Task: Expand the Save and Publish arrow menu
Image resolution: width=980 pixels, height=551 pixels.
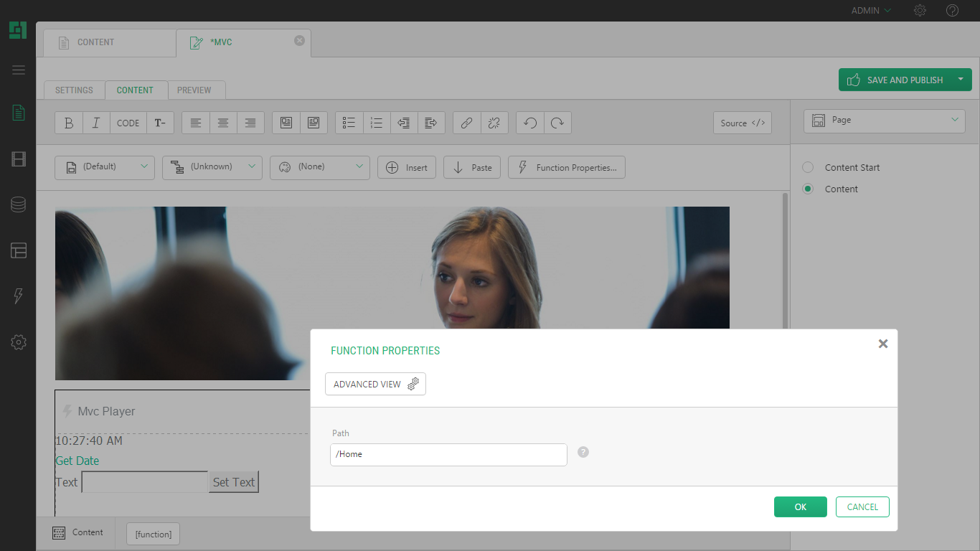Action: pos(960,80)
